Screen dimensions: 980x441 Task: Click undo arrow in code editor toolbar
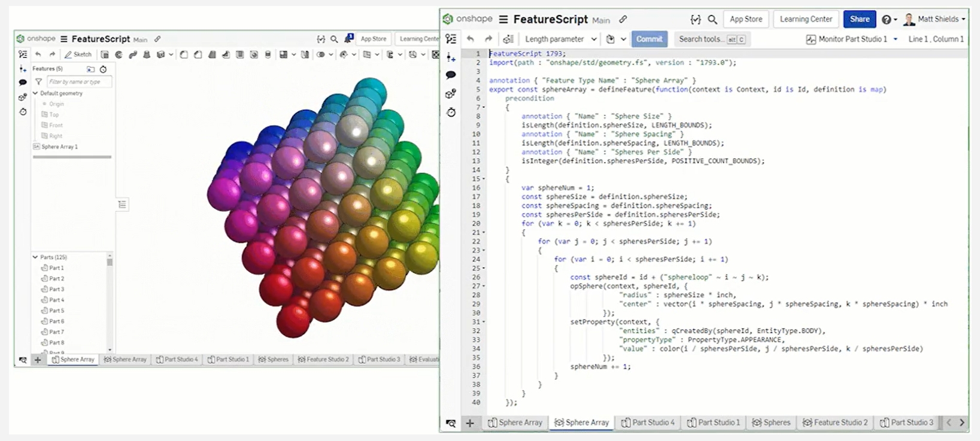pyautogui.click(x=471, y=39)
